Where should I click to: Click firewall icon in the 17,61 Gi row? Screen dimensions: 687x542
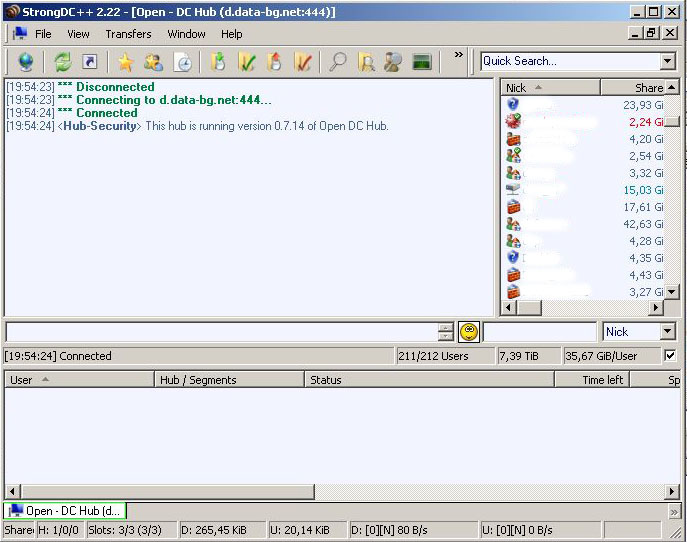tap(513, 206)
